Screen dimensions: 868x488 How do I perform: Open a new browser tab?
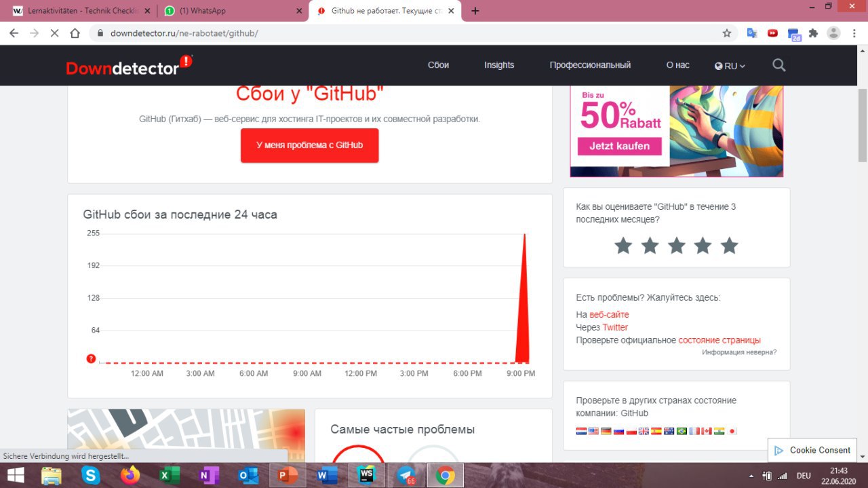[475, 11]
